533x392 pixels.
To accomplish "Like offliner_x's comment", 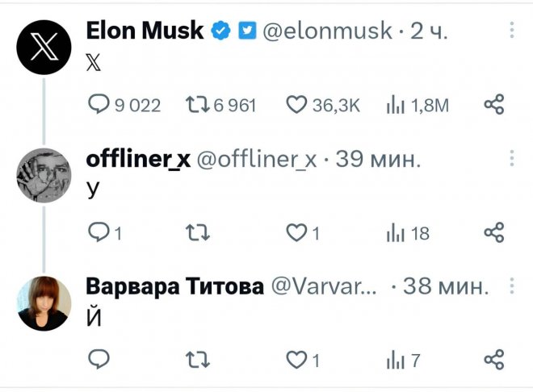I will tap(297, 233).
